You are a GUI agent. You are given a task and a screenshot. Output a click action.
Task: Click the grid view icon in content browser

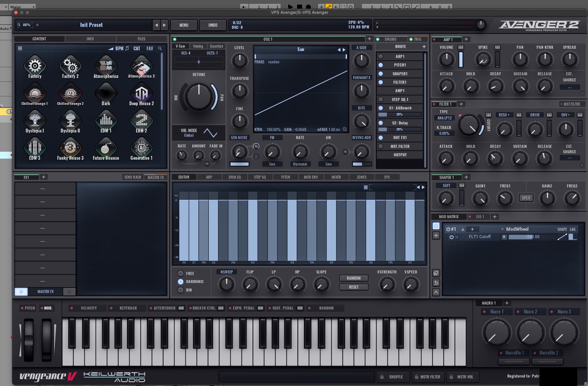pyautogui.click(x=20, y=48)
